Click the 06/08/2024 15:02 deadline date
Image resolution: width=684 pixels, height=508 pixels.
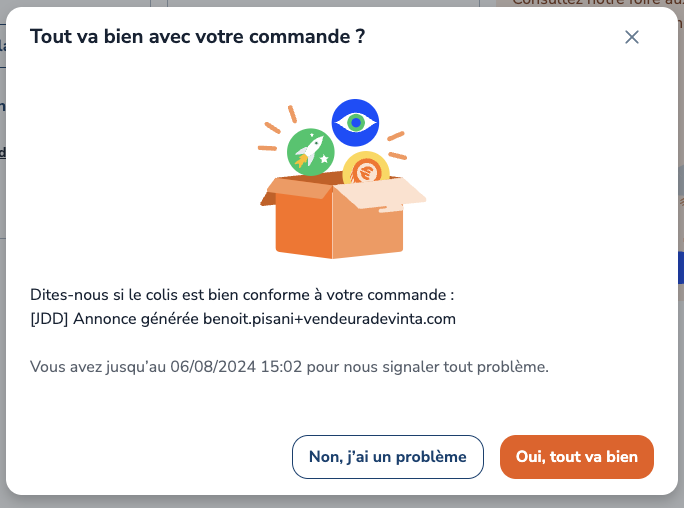230,367
